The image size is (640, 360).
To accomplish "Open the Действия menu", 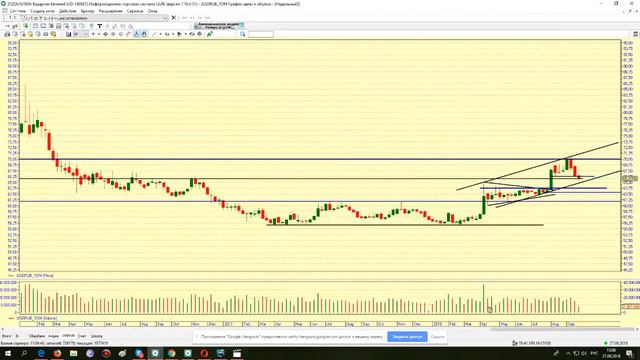I will coord(68,11).
